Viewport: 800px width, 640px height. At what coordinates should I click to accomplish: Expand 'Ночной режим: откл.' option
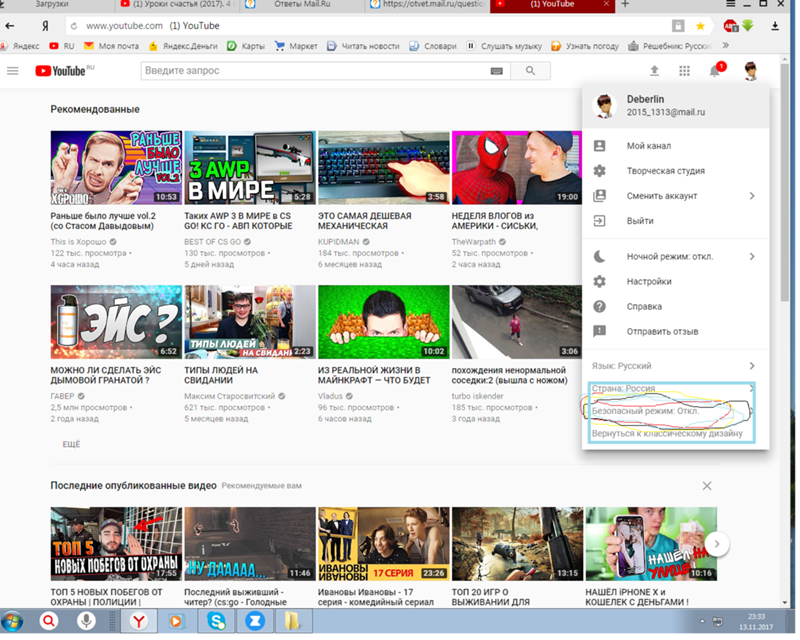[676, 257]
